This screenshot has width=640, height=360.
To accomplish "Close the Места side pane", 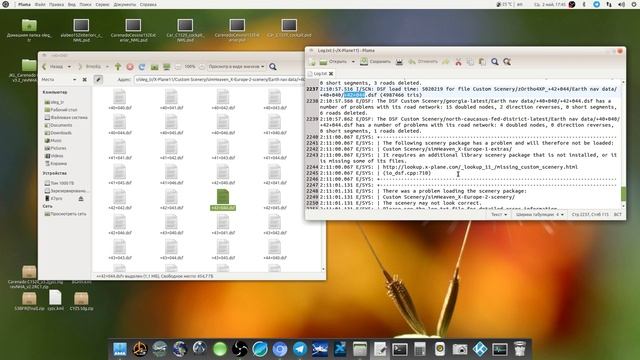I will 84,80.
